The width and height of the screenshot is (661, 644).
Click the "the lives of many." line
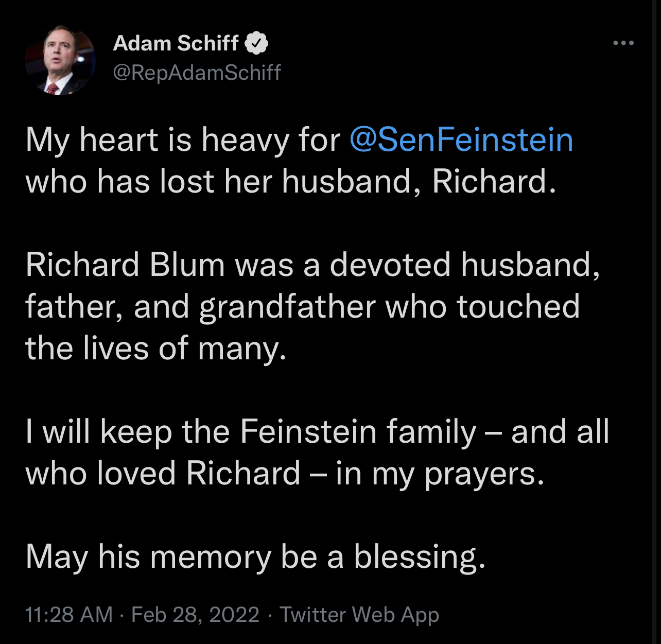click(156, 349)
